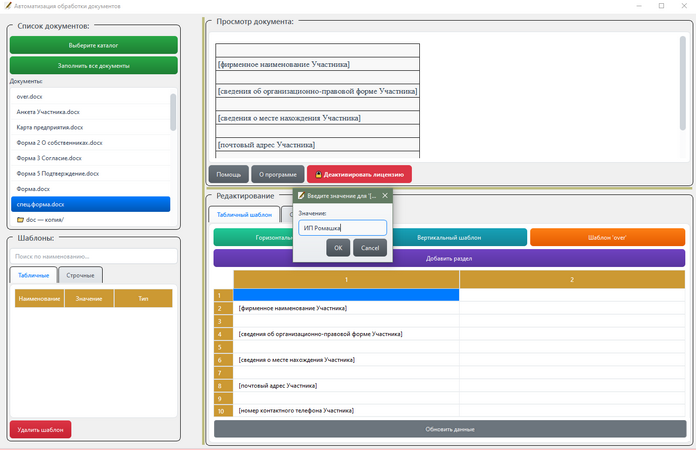This screenshot has height=450, width=696.
Task: Focus the template search field
Action: (x=94, y=256)
